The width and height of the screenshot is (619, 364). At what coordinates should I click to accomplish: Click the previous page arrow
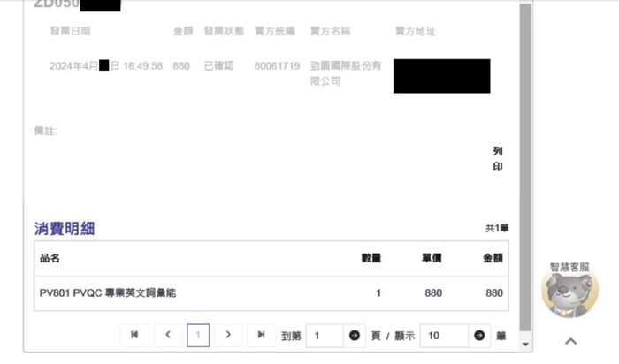click(167, 335)
